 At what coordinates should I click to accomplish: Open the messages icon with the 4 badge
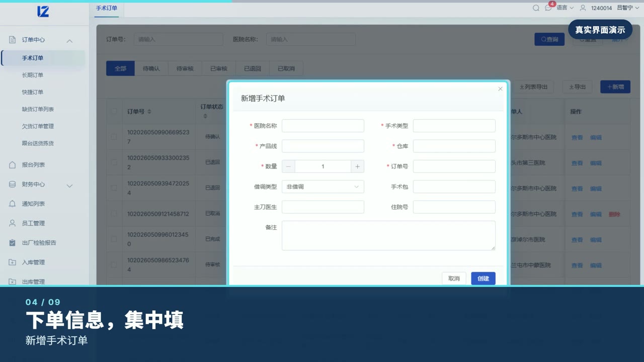[548, 8]
